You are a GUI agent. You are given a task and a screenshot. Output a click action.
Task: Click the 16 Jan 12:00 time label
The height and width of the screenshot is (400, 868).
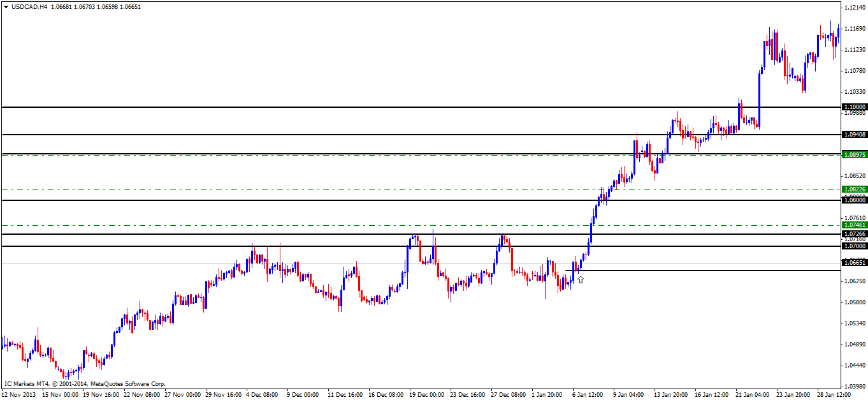point(711,395)
